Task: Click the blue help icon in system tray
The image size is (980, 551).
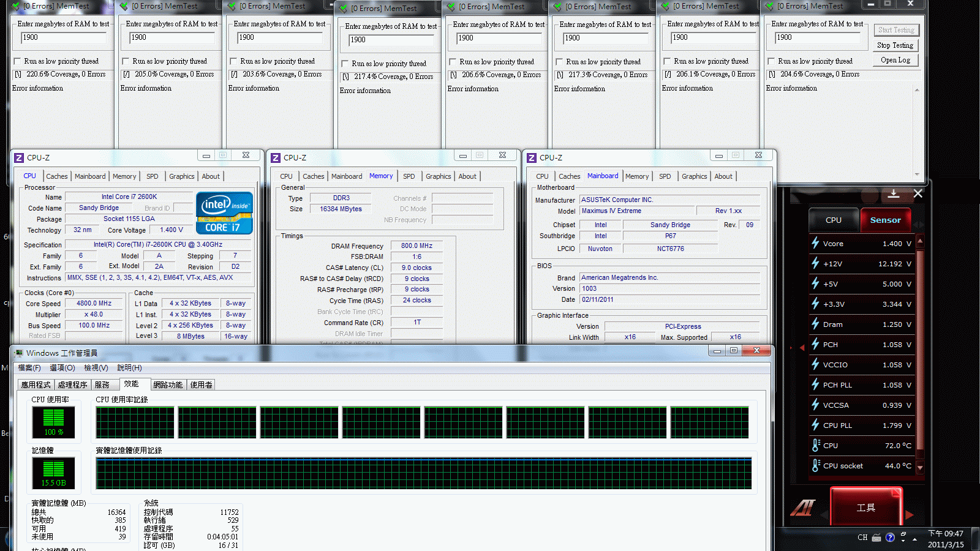Action: click(x=890, y=538)
